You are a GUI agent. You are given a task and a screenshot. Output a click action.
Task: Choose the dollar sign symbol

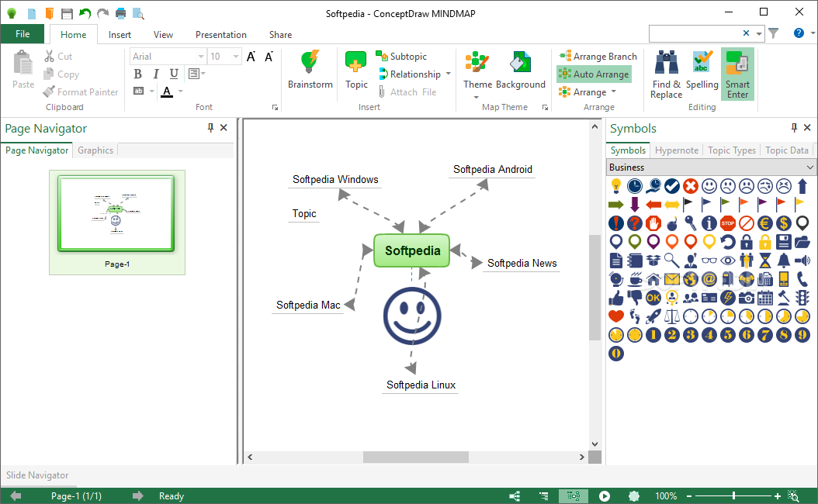784,223
